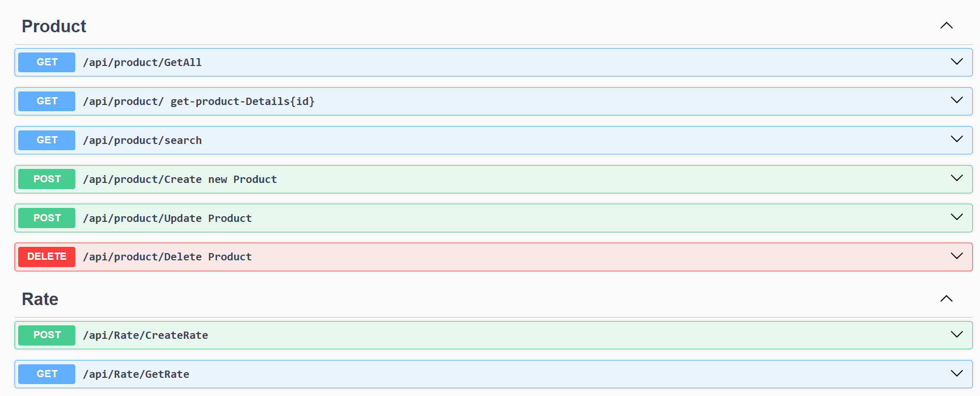The image size is (980, 396).
Task: Click the GET badge for product search
Action: (x=47, y=140)
